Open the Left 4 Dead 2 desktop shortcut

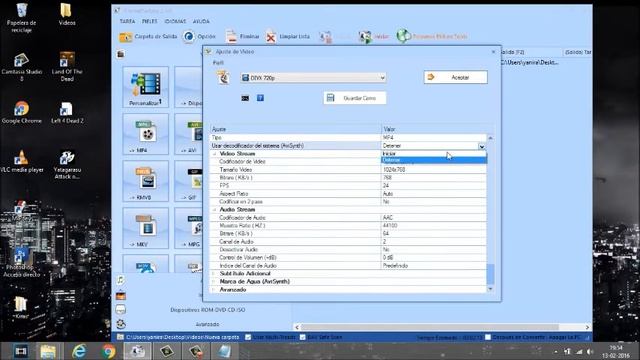click(x=67, y=113)
